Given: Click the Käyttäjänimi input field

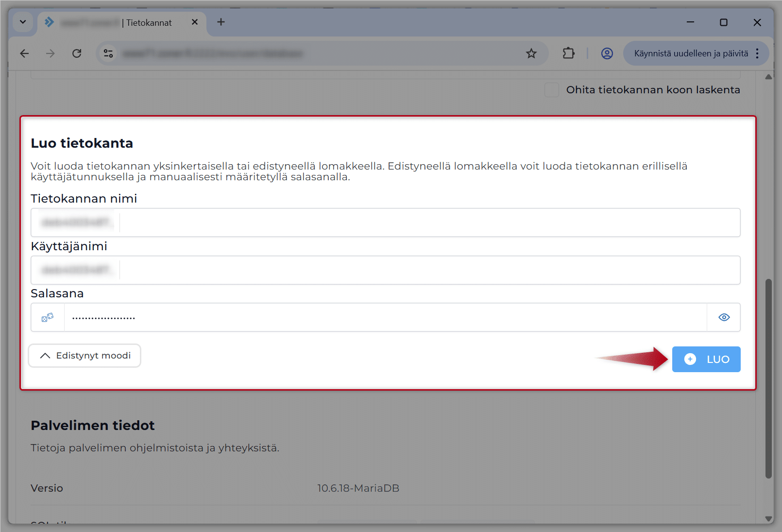Looking at the screenshot, I should pos(429,270).
